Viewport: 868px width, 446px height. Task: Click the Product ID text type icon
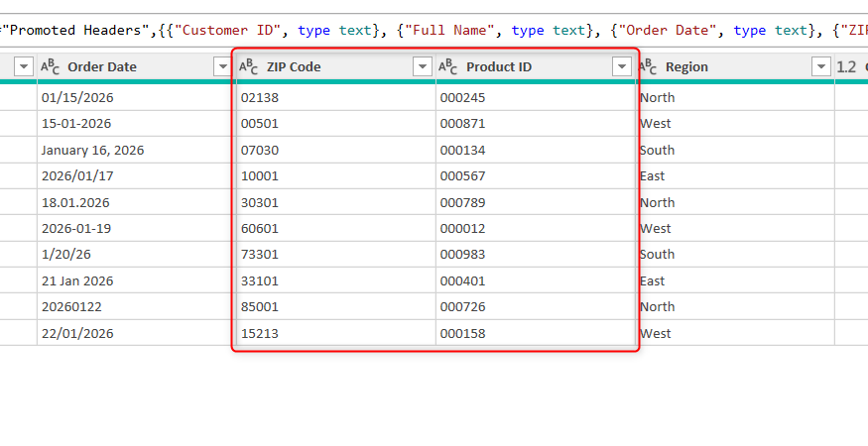pyautogui.click(x=447, y=67)
